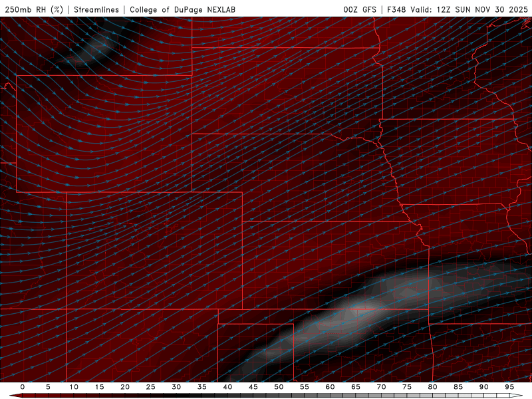The height and width of the screenshot is (399, 532).
Task: Click the 35 value on colorbar
Action: (201, 387)
